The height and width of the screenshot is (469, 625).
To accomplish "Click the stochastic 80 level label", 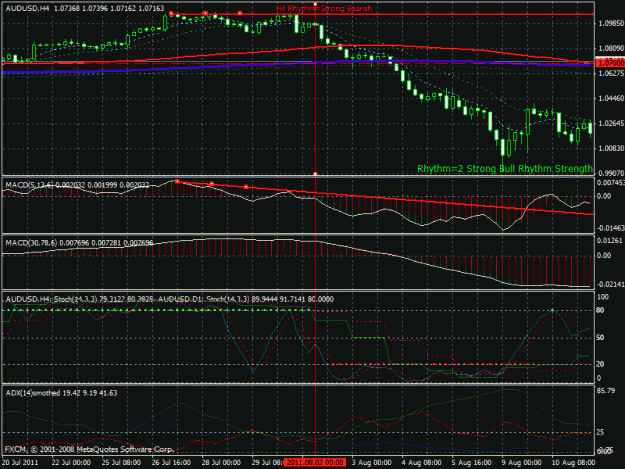I will 600,310.
